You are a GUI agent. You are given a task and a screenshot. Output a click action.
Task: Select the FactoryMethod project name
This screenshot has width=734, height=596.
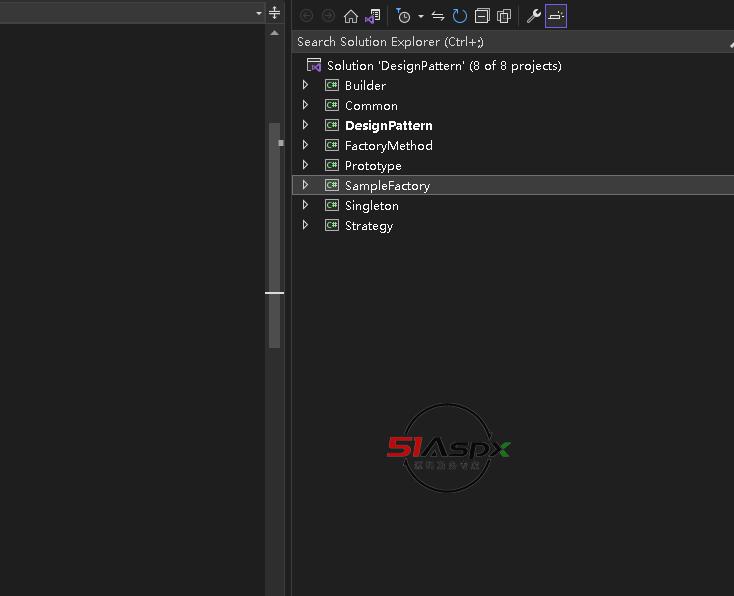(389, 146)
